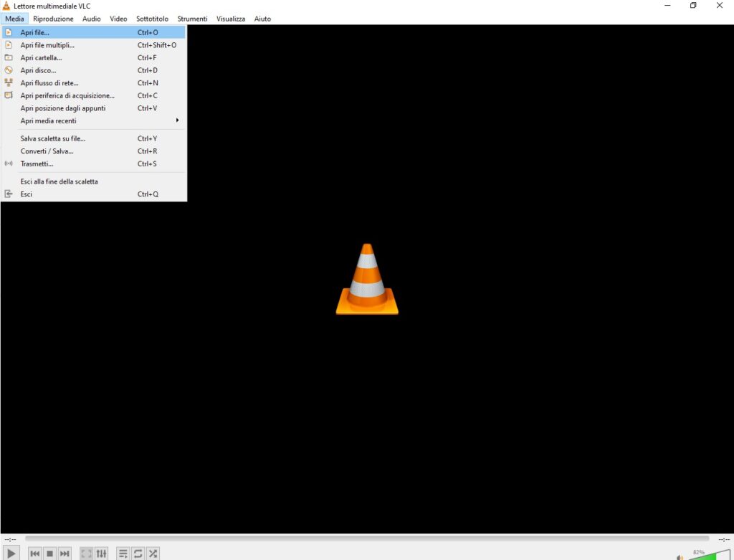This screenshot has width=734, height=560.
Task: Open the Aiuto menu
Action: 262,19
